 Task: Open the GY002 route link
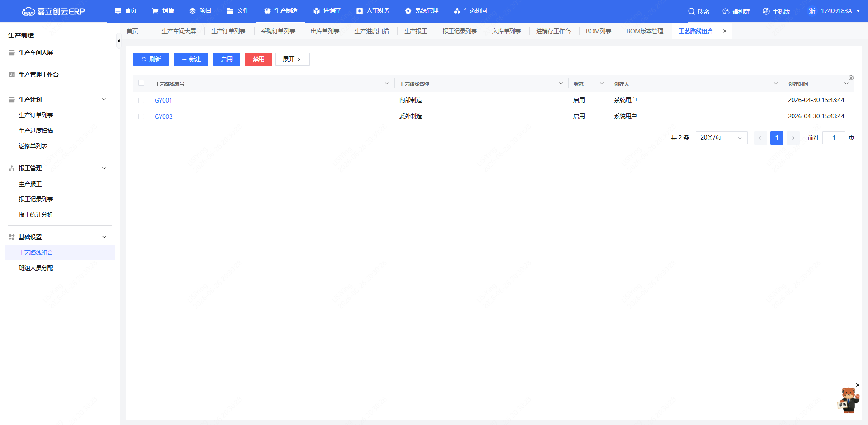pyautogui.click(x=163, y=117)
